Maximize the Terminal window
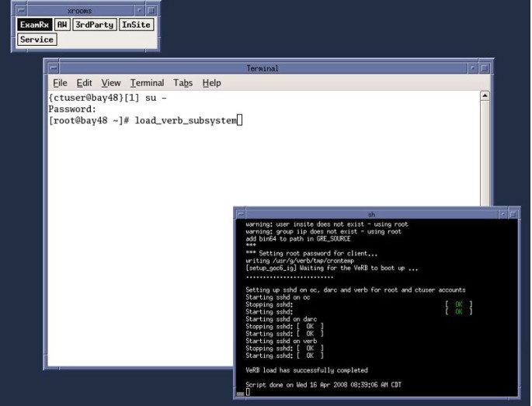The width and height of the screenshot is (532, 406). point(485,68)
